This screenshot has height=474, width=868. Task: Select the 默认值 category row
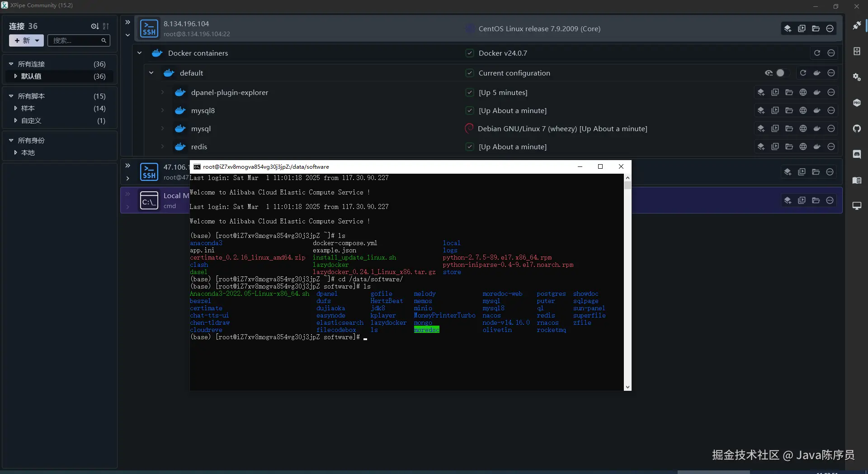point(60,76)
